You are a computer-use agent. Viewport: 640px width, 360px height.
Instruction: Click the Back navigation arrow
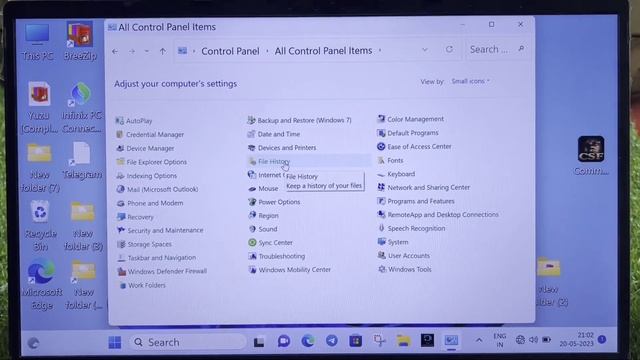[115, 51]
